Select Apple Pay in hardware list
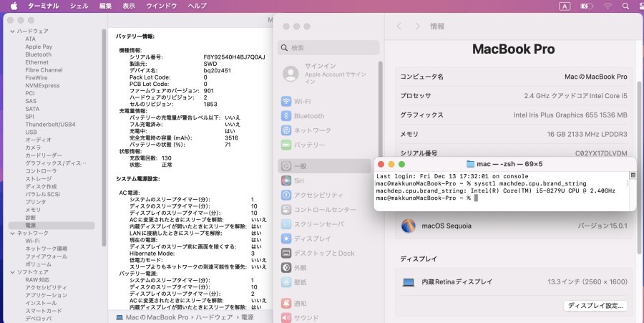The height and width of the screenshot is (323, 644). click(39, 47)
